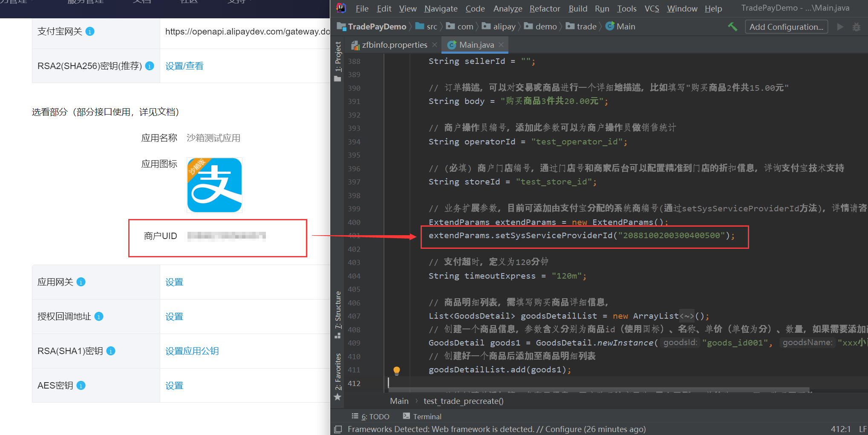Click the 设置应用公钥 link
The width and height of the screenshot is (868, 435).
click(192, 351)
